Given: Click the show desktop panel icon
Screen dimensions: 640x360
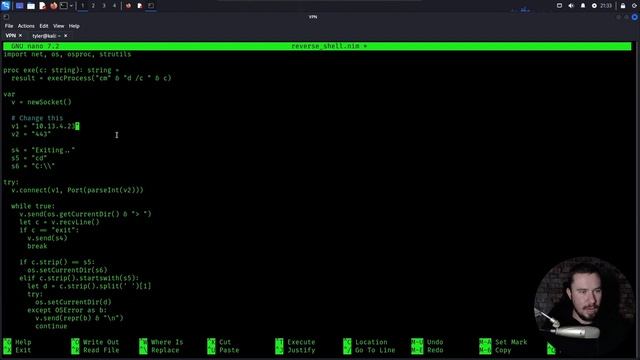Looking at the screenshot, I should coord(19,6).
